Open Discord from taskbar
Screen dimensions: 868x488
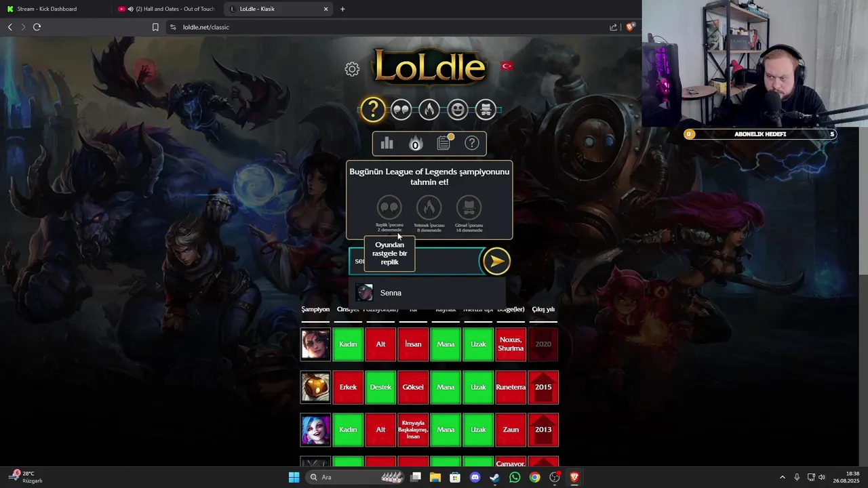click(x=475, y=477)
